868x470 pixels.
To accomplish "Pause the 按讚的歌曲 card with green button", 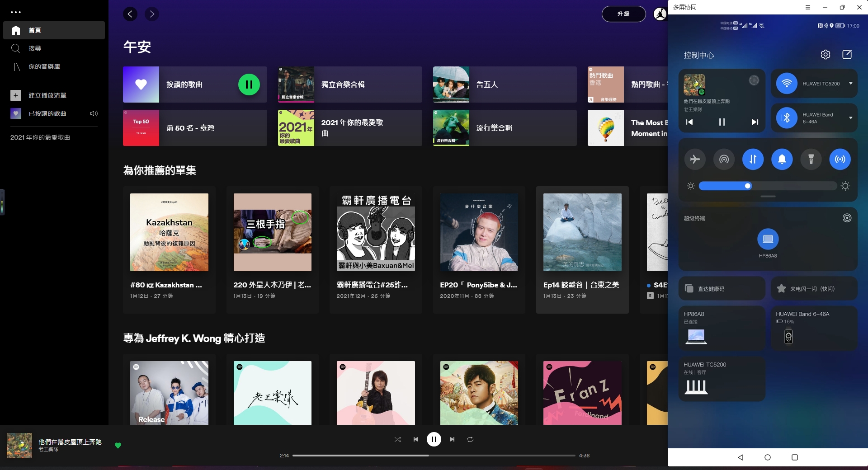I will point(249,85).
